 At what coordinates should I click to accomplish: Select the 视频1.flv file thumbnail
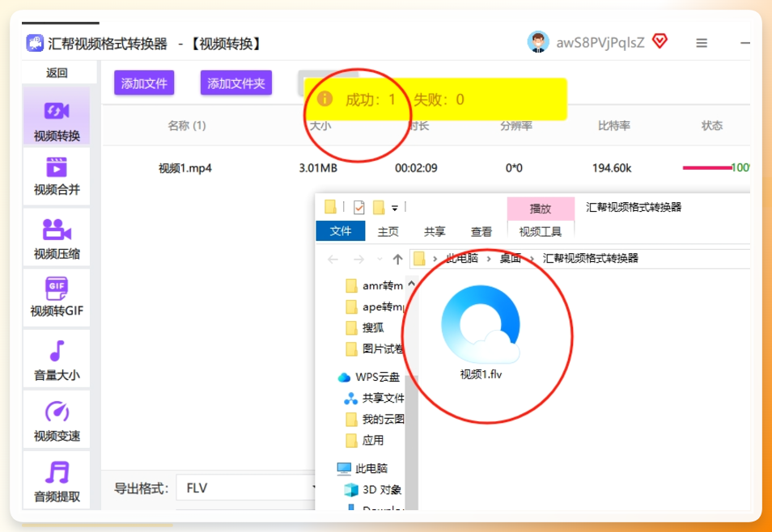pyautogui.click(x=481, y=325)
